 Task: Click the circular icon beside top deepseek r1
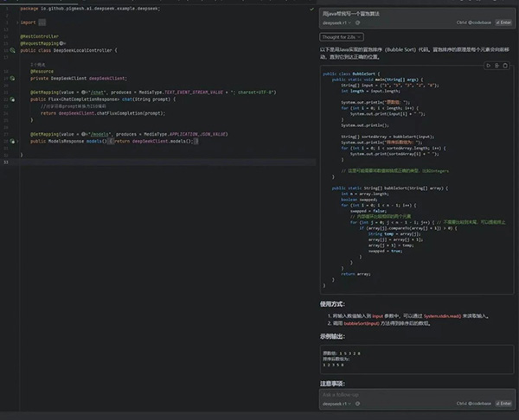click(x=357, y=22)
